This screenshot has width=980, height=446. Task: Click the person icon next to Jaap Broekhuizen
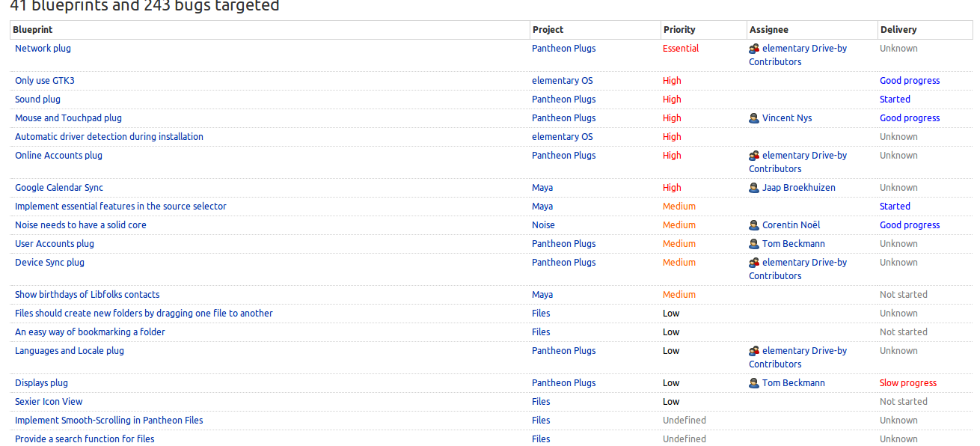tap(754, 188)
